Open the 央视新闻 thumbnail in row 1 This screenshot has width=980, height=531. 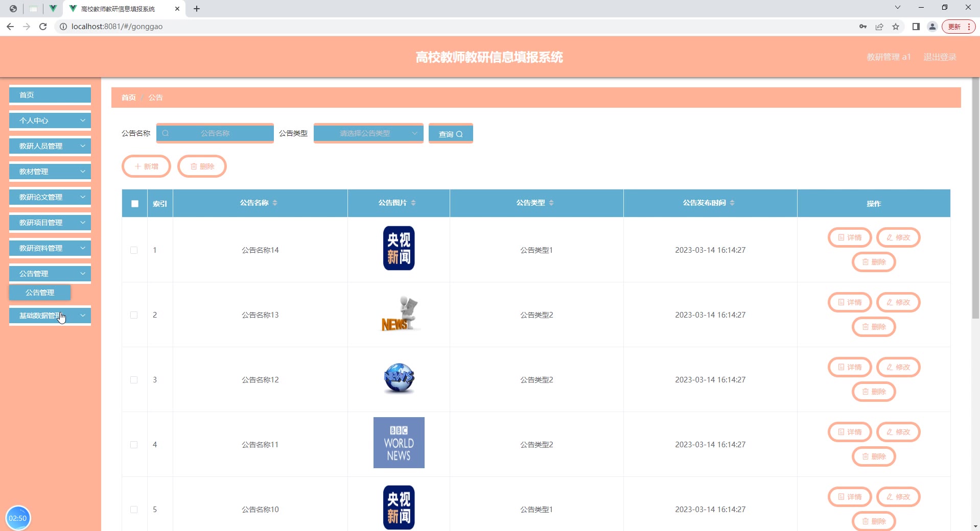pos(399,248)
